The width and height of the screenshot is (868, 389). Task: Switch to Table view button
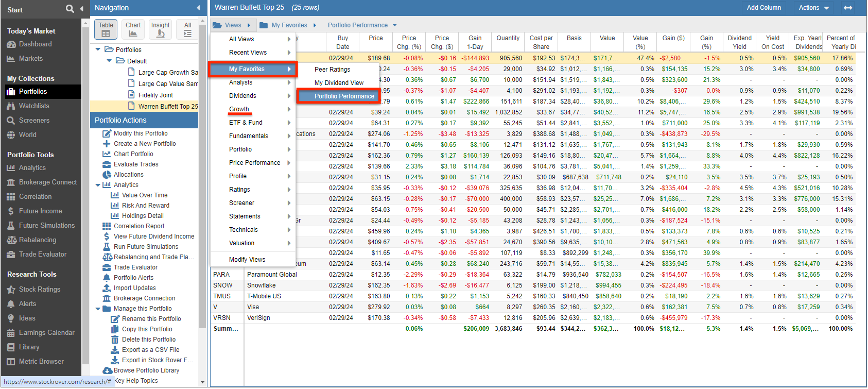106,29
